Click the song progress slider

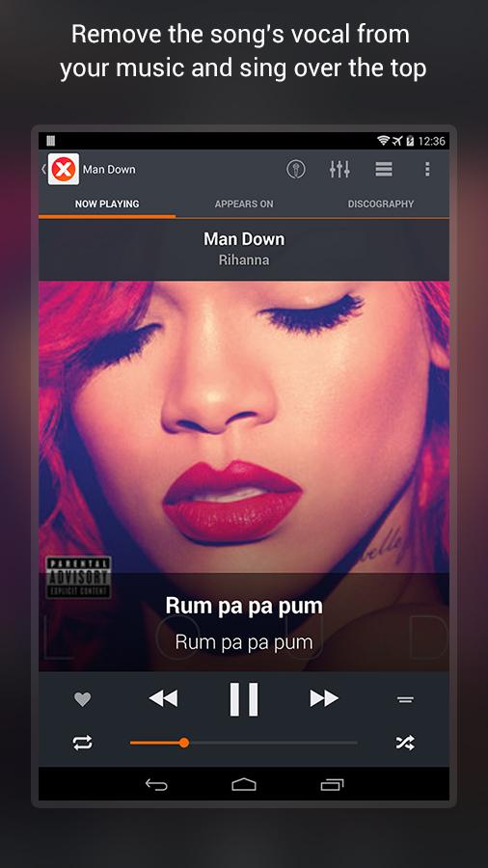(x=243, y=743)
